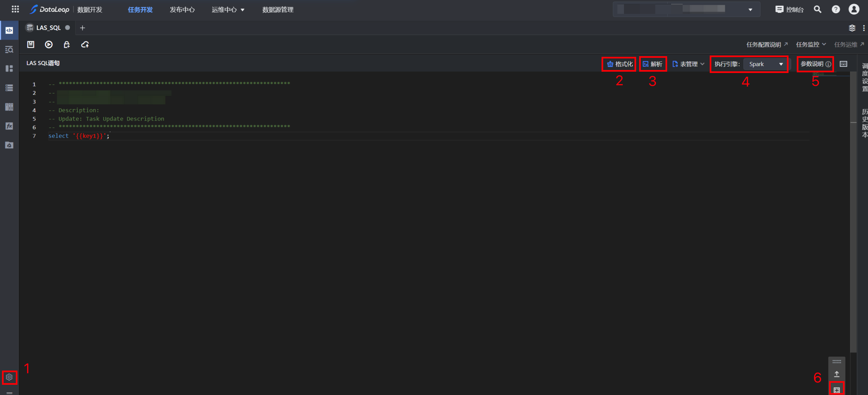The width and height of the screenshot is (868, 395).
Task: Open the help question mark icon
Action: (835, 10)
